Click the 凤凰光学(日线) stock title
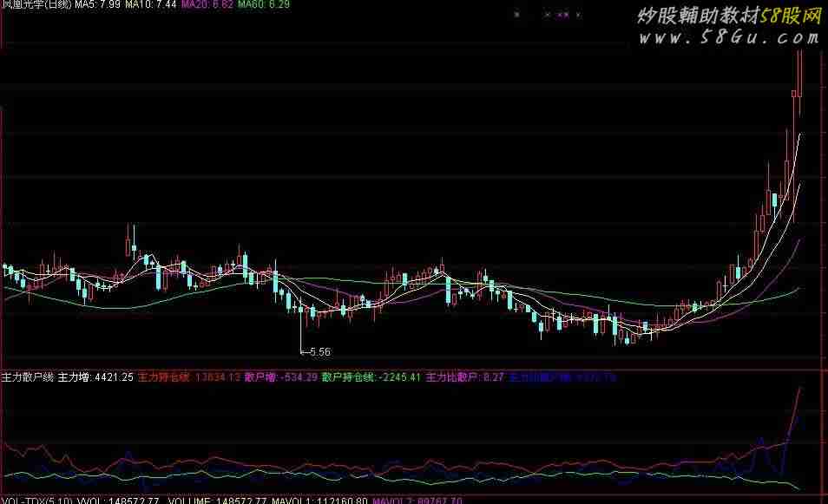 36,5
